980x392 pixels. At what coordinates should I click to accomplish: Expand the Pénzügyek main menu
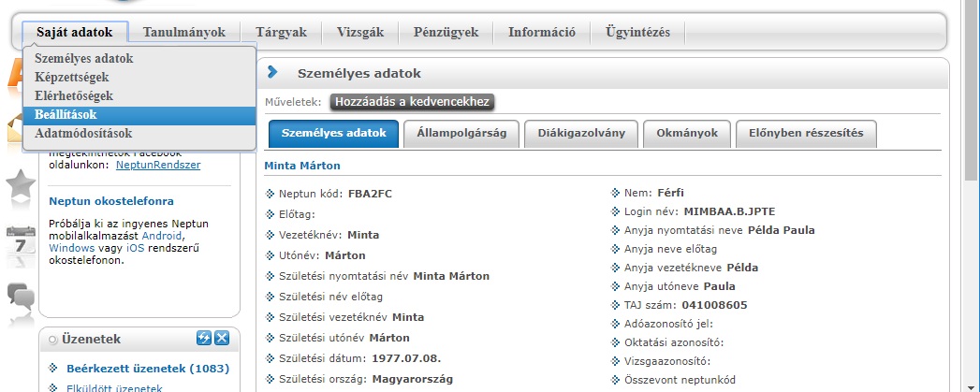[446, 33]
